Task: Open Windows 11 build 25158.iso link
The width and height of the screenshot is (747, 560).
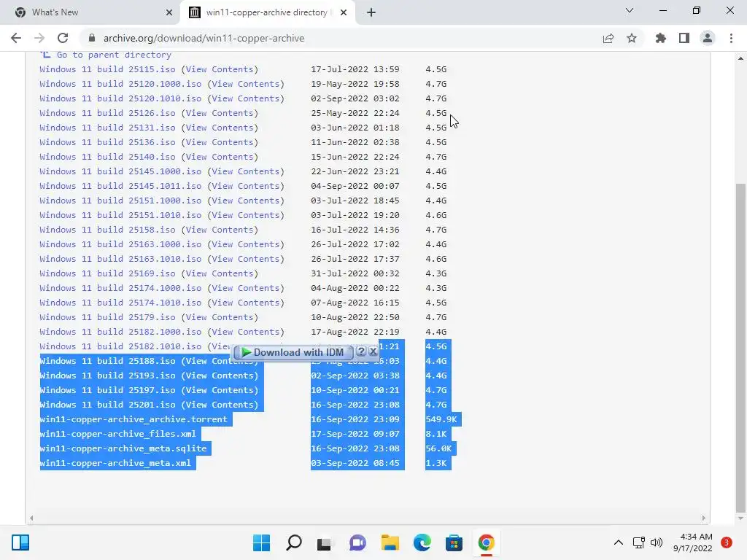Action: [107, 230]
